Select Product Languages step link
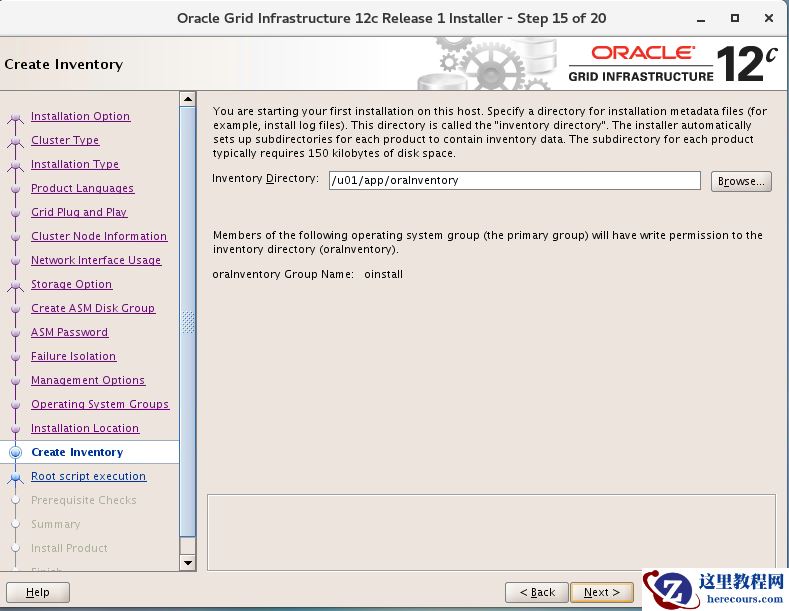The image size is (789, 611). [x=83, y=188]
